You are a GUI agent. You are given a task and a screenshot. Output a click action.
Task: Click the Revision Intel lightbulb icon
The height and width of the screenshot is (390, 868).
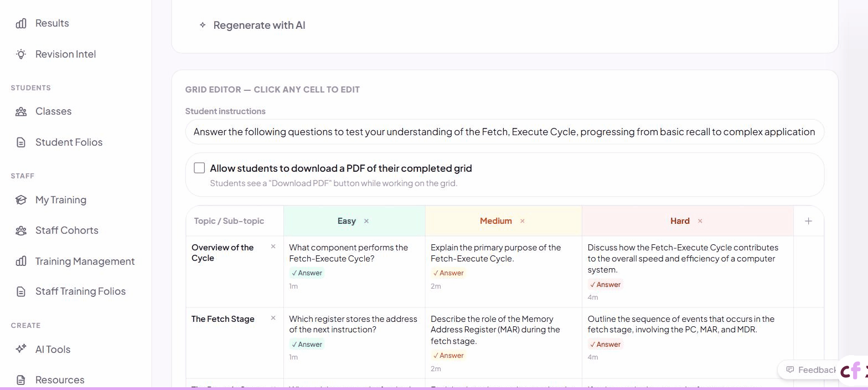click(21, 54)
